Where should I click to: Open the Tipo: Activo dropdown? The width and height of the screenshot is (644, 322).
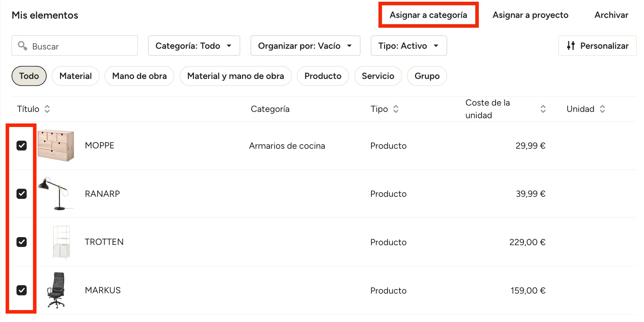(409, 46)
